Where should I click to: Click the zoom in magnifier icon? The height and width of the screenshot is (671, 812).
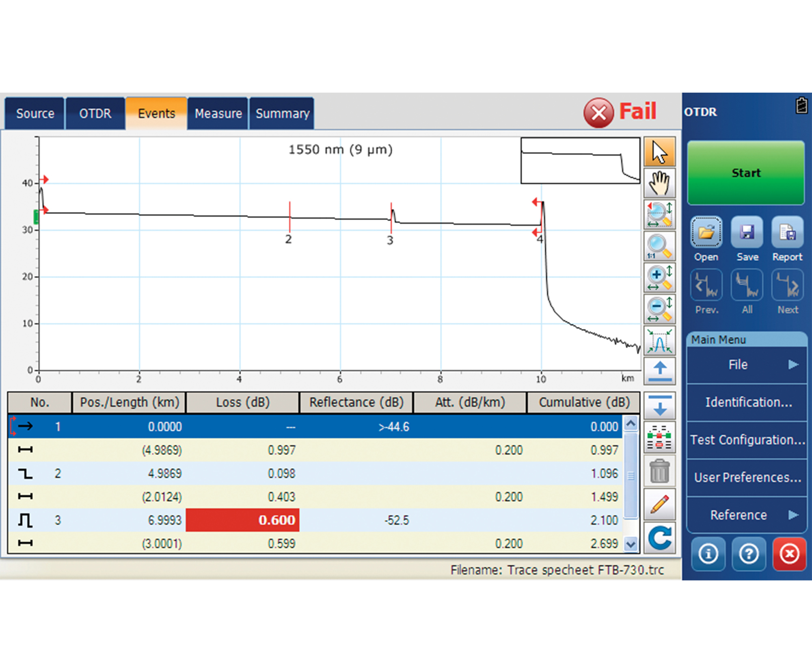click(x=659, y=278)
